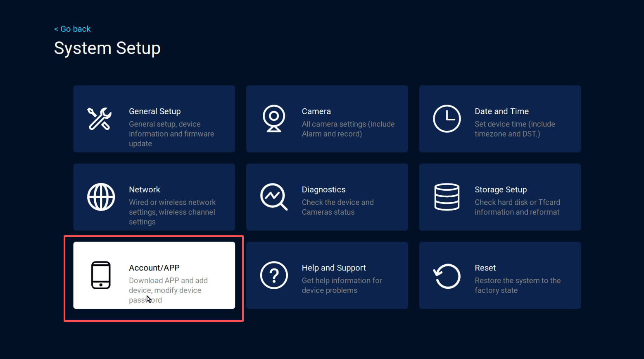This screenshot has width=644, height=359.
Task: Click 'Restore the system to the factory state' text
Action: (x=517, y=285)
